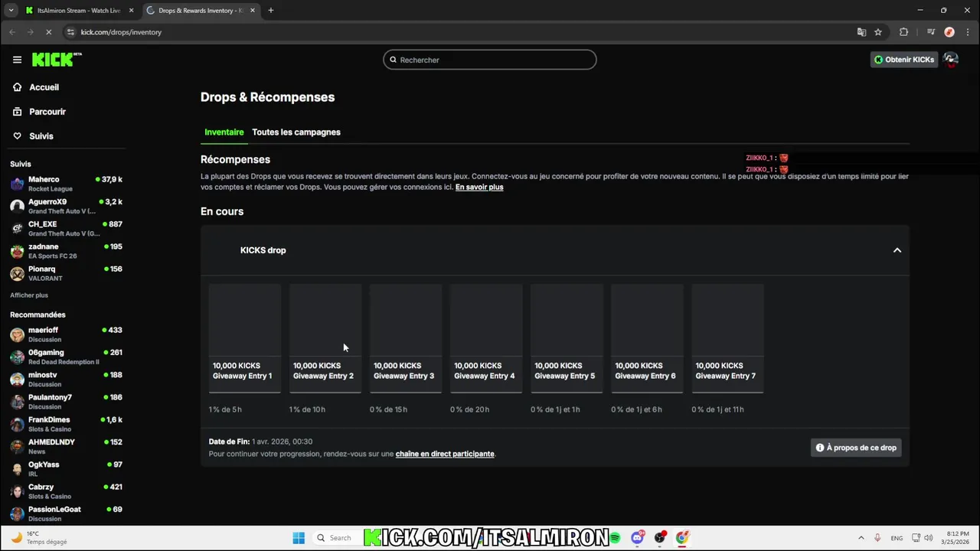The width and height of the screenshot is (980, 551).
Task: Open Cabrzy in recommended list
Action: (x=66, y=491)
